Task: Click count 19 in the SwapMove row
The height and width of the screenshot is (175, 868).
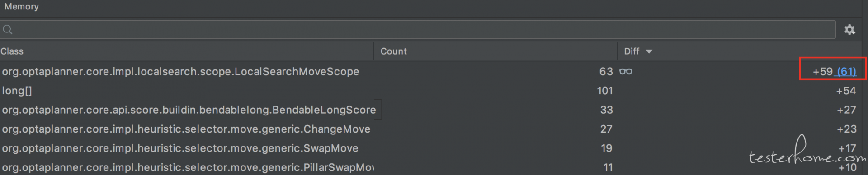Action: coord(606,148)
